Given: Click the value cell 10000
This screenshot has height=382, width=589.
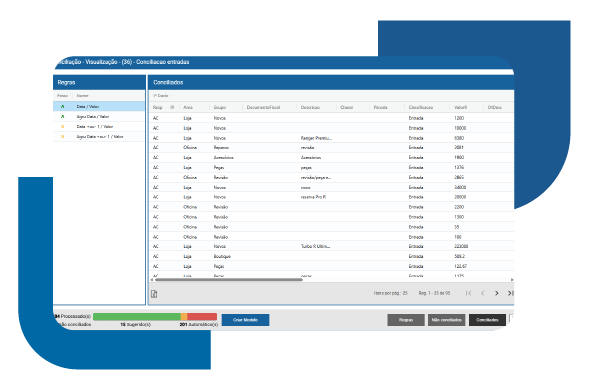Looking at the screenshot, I should tap(460, 128).
